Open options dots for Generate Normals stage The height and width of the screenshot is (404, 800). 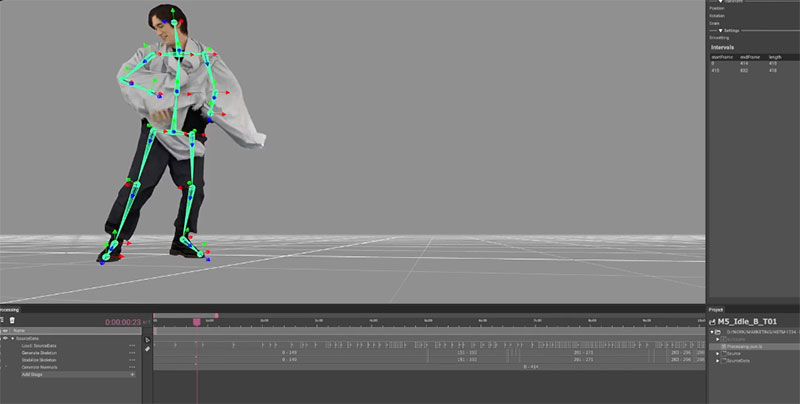(132, 367)
